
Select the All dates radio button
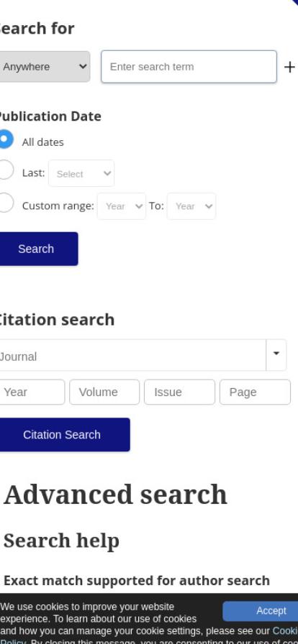[5, 139]
